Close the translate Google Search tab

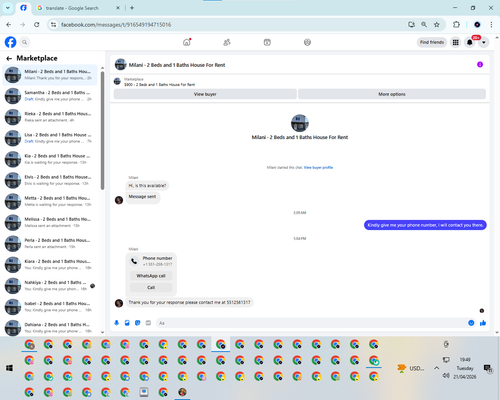point(118,8)
